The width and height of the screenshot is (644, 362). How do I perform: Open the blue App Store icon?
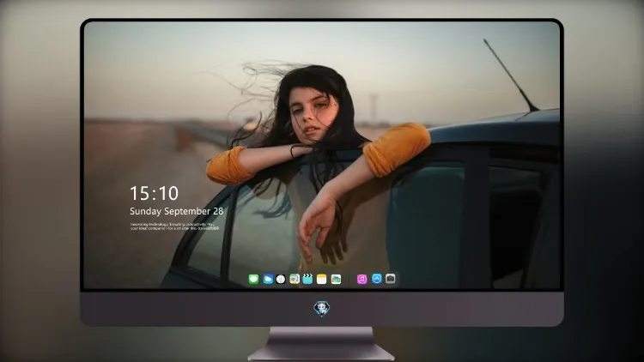click(377, 279)
